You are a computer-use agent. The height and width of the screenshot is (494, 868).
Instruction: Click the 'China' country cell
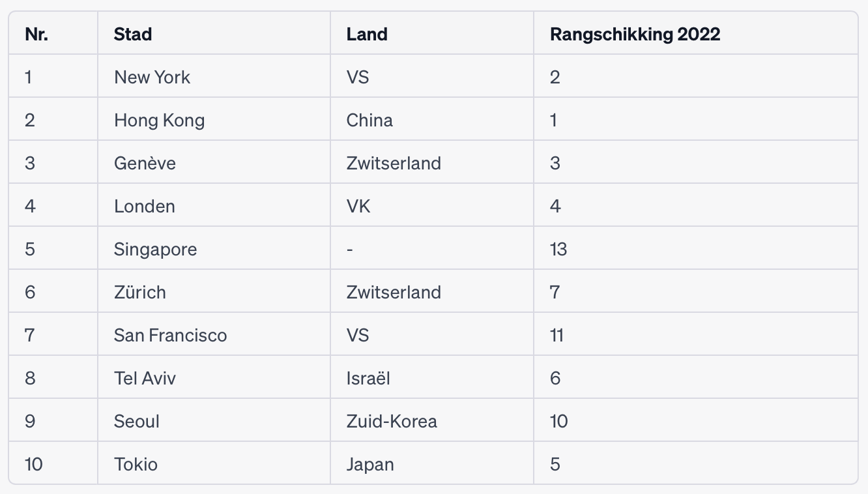[x=369, y=120]
